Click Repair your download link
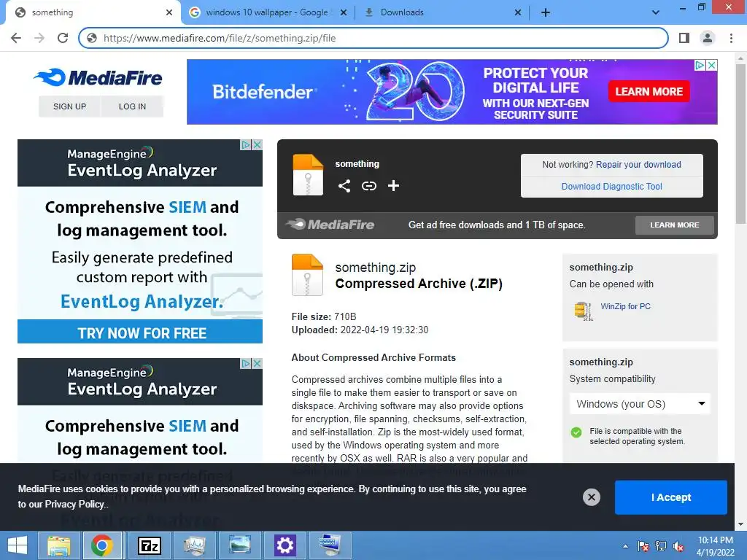 [638, 164]
